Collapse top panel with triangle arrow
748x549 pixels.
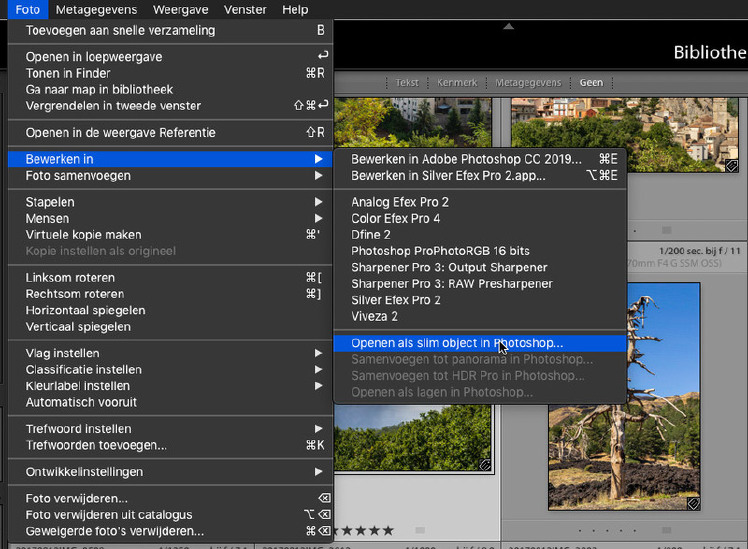pyautogui.click(x=509, y=26)
